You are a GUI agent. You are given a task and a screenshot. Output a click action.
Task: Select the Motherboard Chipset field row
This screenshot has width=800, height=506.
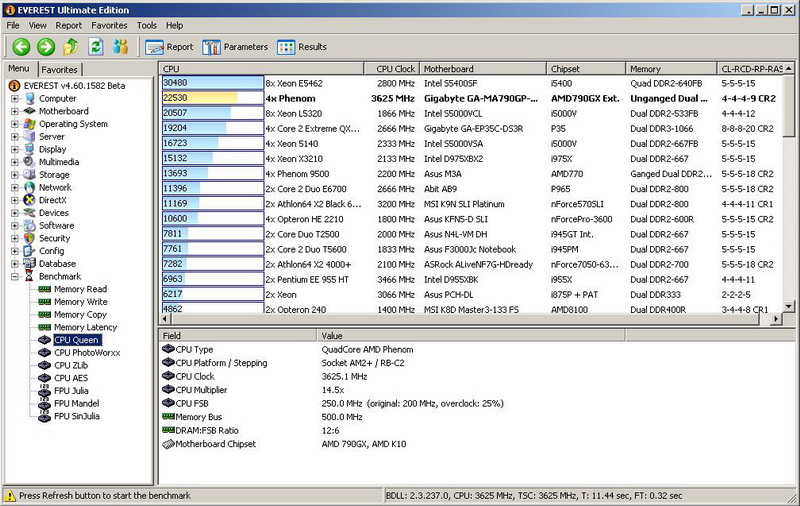click(x=392, y=444)
